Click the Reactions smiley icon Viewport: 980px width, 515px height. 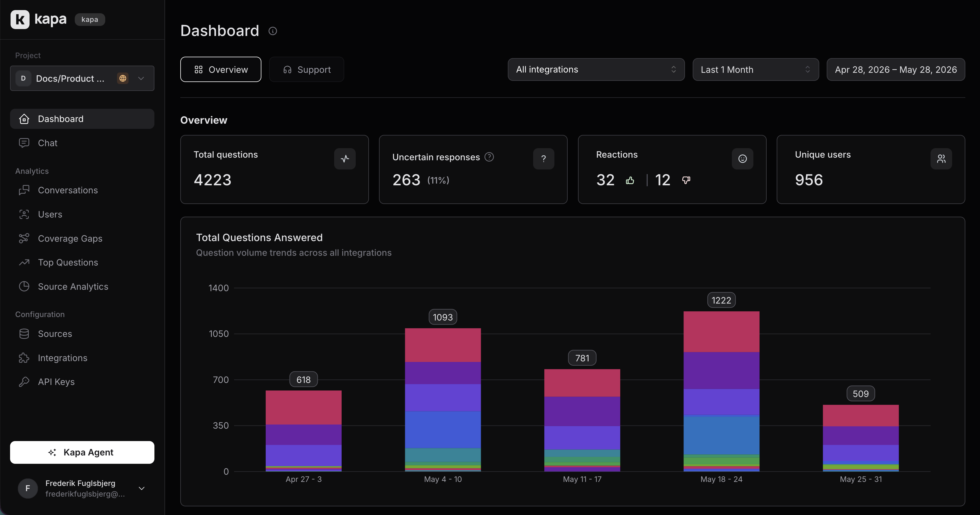click(x=742, y=159)
